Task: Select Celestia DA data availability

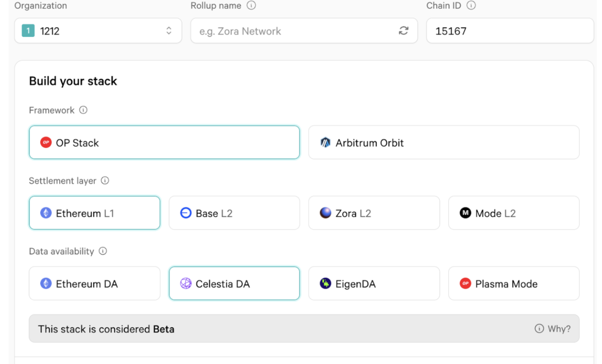Action: [x=234, y=283]
